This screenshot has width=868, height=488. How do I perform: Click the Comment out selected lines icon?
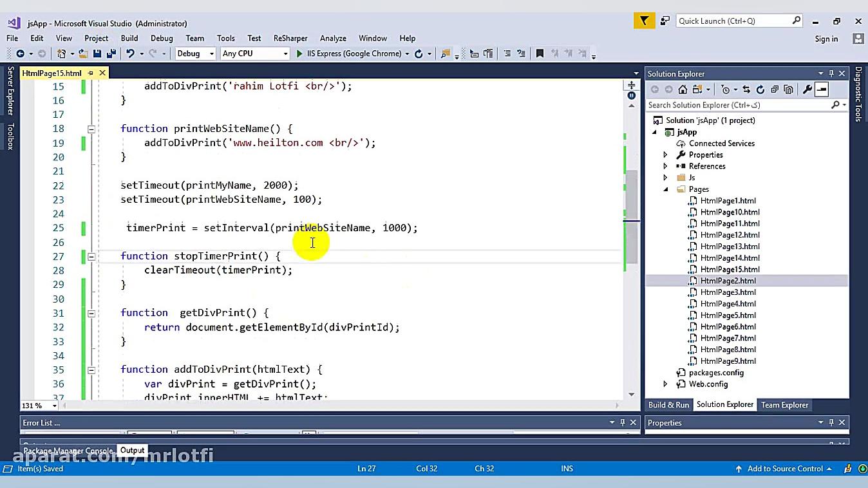(x=507, y=54)
